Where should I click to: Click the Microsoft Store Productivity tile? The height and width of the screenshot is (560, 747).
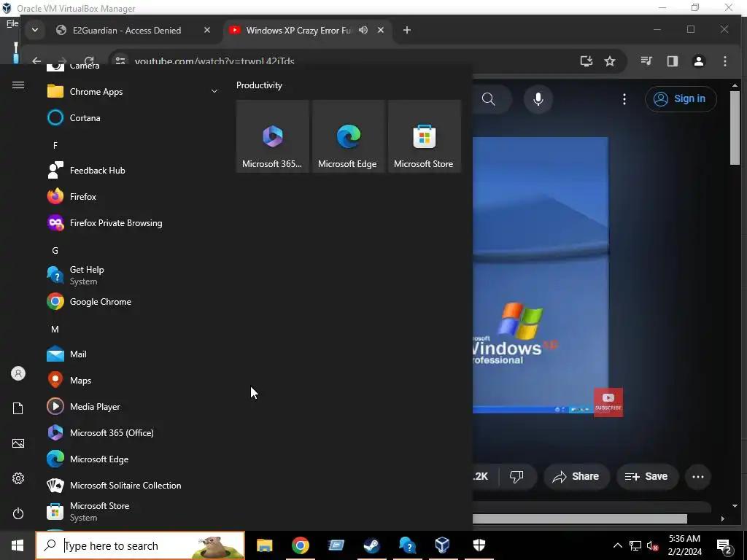point(425,136)
